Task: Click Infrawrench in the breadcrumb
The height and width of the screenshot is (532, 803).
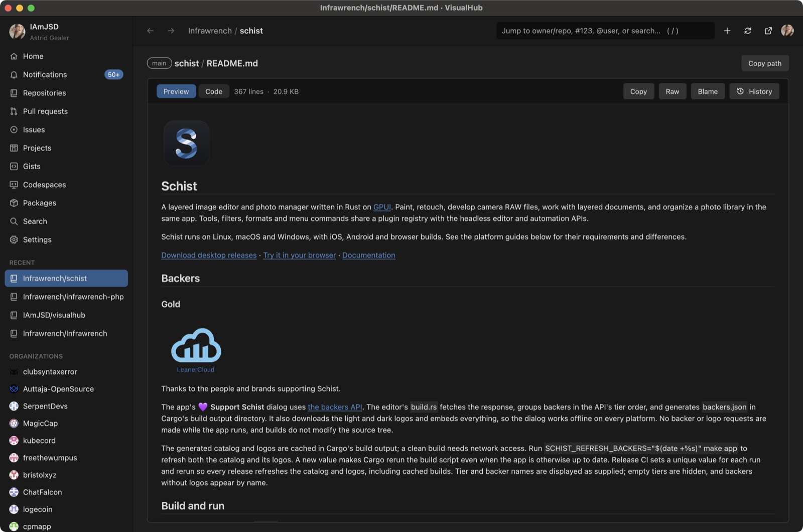Action: point(210,31)
